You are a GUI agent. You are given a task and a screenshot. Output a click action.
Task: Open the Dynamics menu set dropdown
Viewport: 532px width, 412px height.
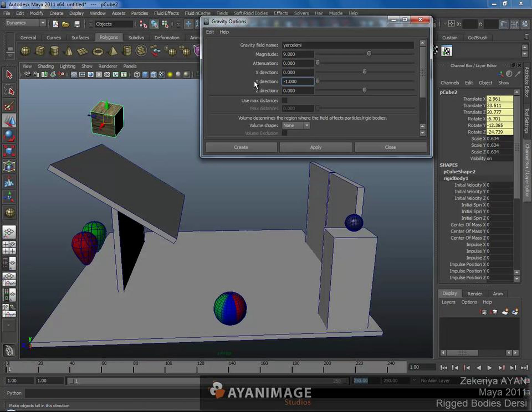tap(25, 23)
